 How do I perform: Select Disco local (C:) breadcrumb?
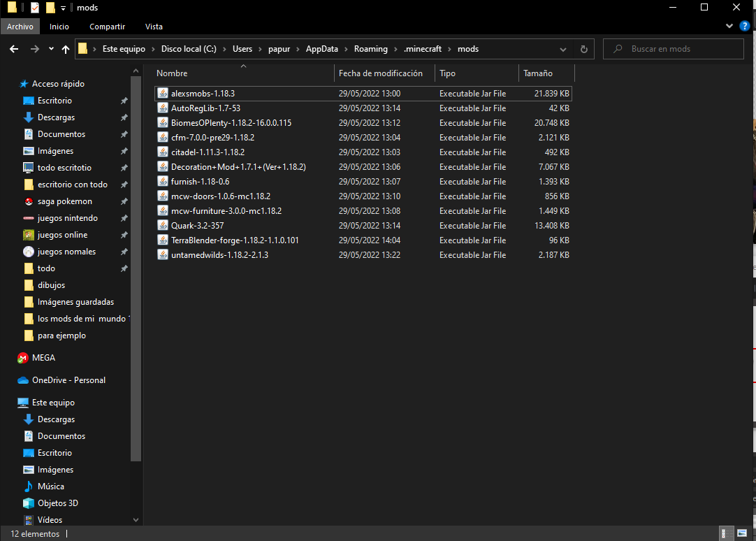coord(189,49)
